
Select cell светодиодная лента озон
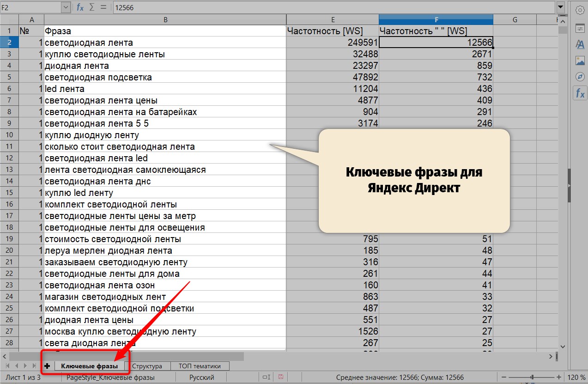(x=165, y=285)
